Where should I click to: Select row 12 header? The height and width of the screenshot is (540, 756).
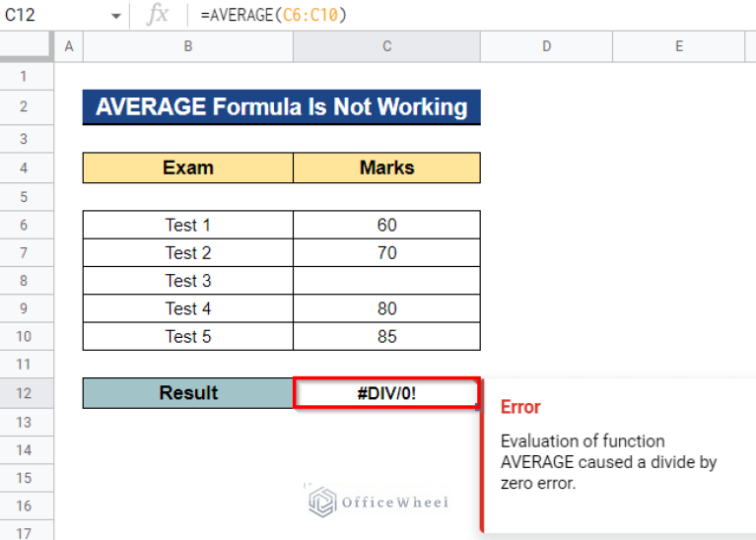pyautogui.click(x=27, y=393)
